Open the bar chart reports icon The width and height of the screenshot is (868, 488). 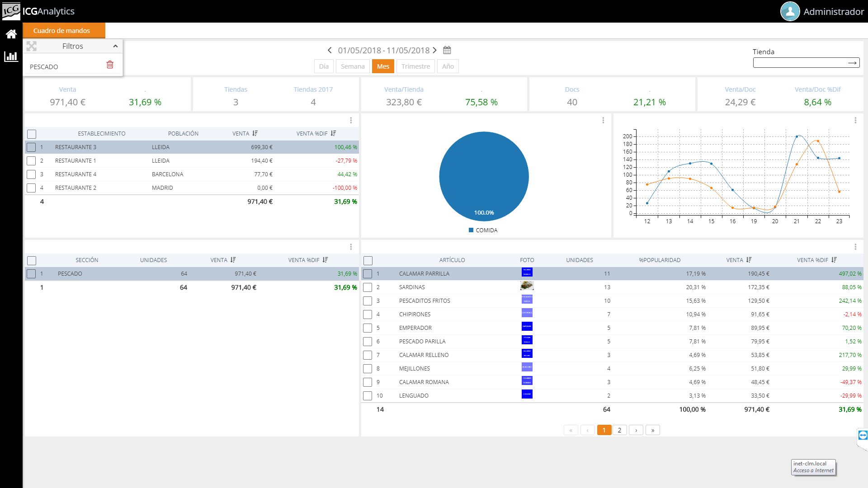tap(11, 56)
